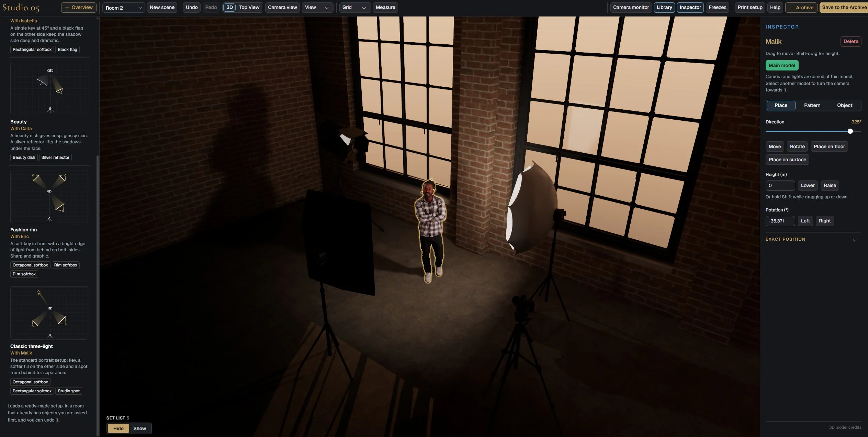Raise the model height
868x437 pixels.
(830, 186)
